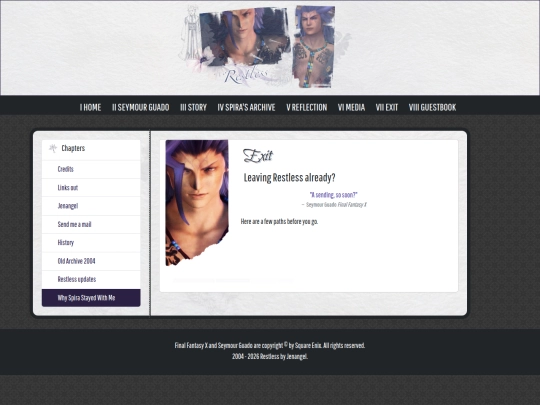Screen dimensions: 540x405
Task: Go to II SEYMOUR GUADO page
Action: (141, 107)
